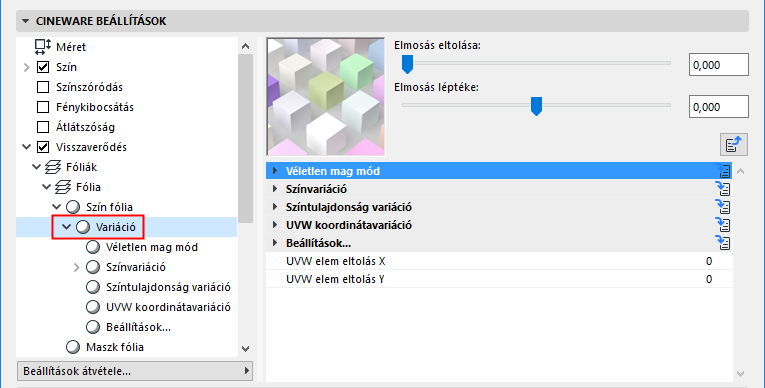Click the Variáció sphere icon
This screenshot has height=388, width=765.
point(83,227)
